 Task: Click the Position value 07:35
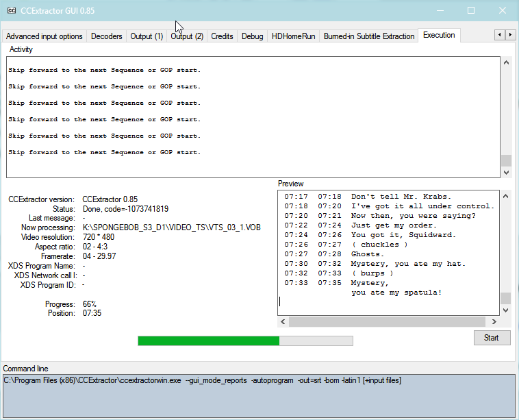coord(92,313)
